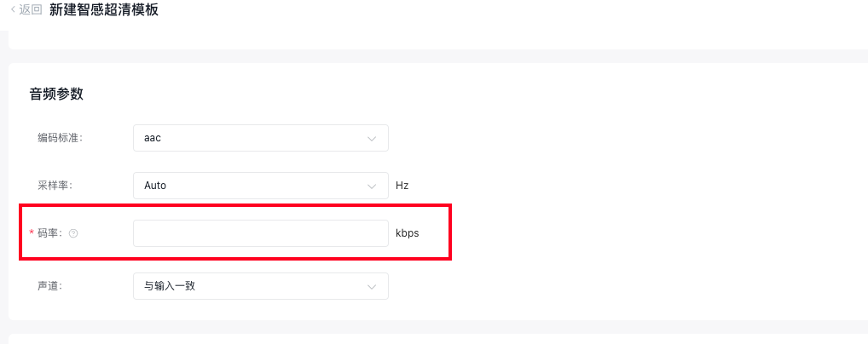Click the question-mark help icon next to 码率

73,233
